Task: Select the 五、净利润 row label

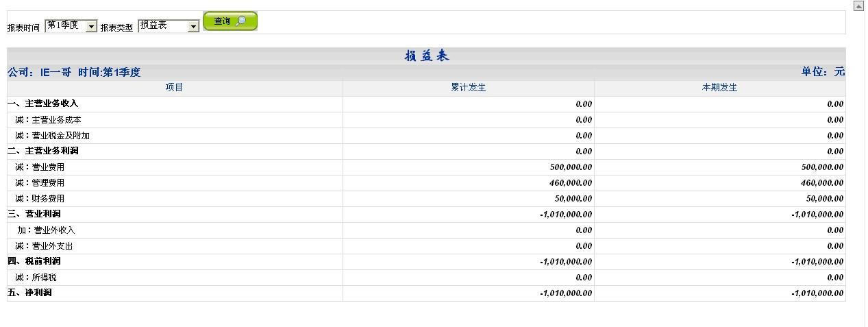Action: 30,293
